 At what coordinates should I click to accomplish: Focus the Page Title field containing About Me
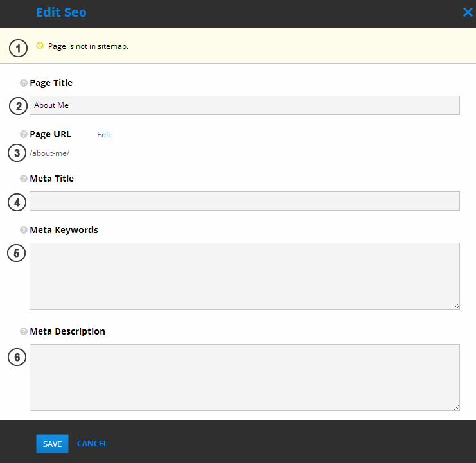pyautogui.click(x=244, y=105)
